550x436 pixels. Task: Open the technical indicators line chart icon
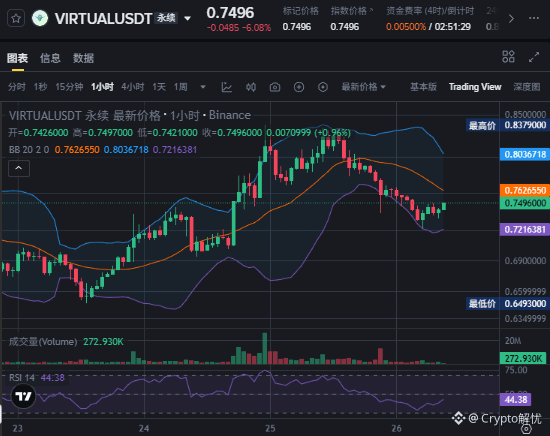click(227, 87)
